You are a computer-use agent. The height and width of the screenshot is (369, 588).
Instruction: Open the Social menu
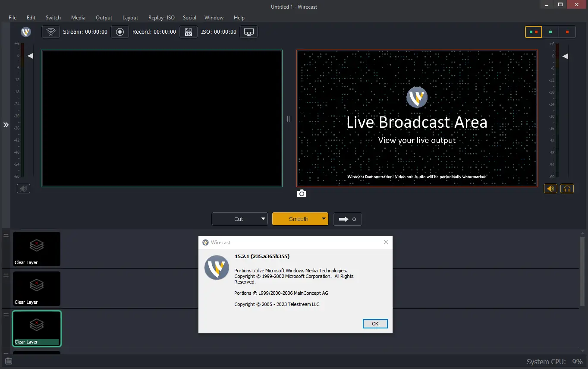(189, 18)
